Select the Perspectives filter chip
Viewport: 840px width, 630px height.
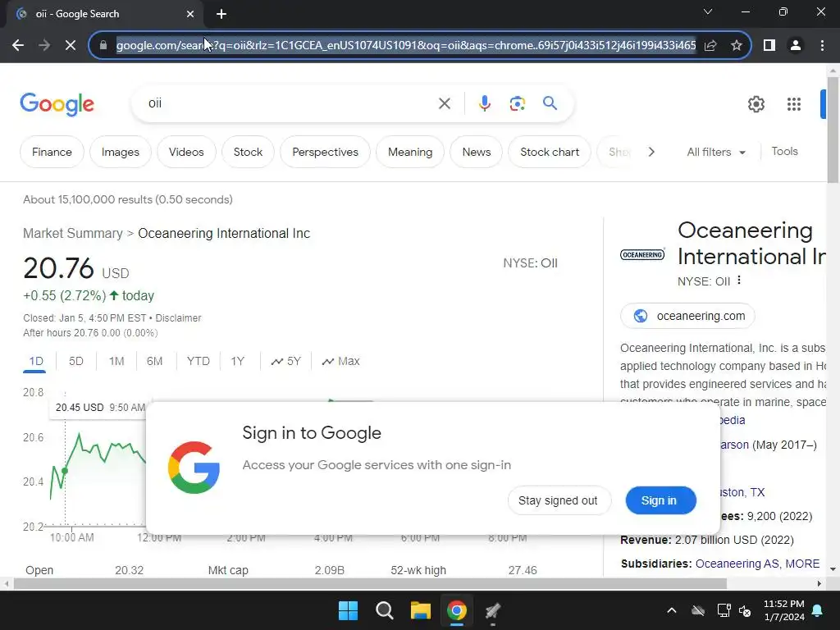click(325, 152)
